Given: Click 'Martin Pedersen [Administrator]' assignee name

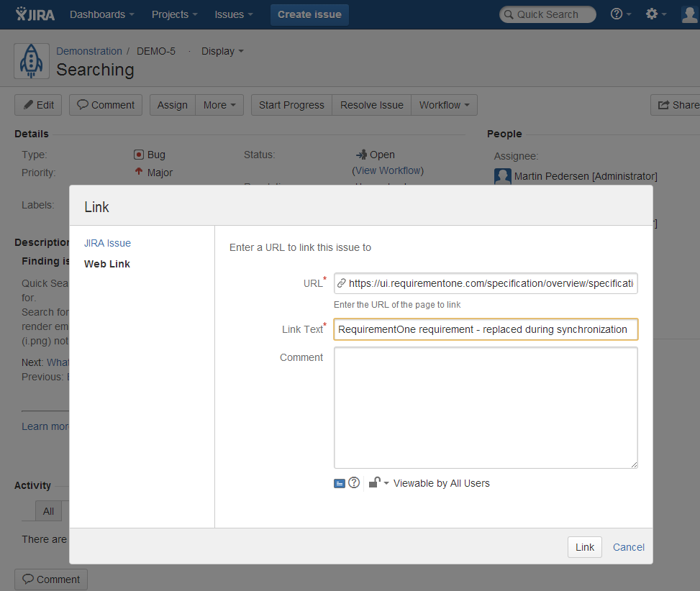Looking at the screenshot, I should click(x=586, y=177).
